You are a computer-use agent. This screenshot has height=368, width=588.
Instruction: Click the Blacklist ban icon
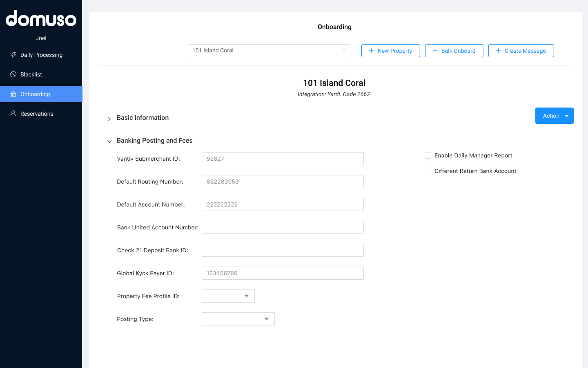pyautogui.click(x=13, y=74)
